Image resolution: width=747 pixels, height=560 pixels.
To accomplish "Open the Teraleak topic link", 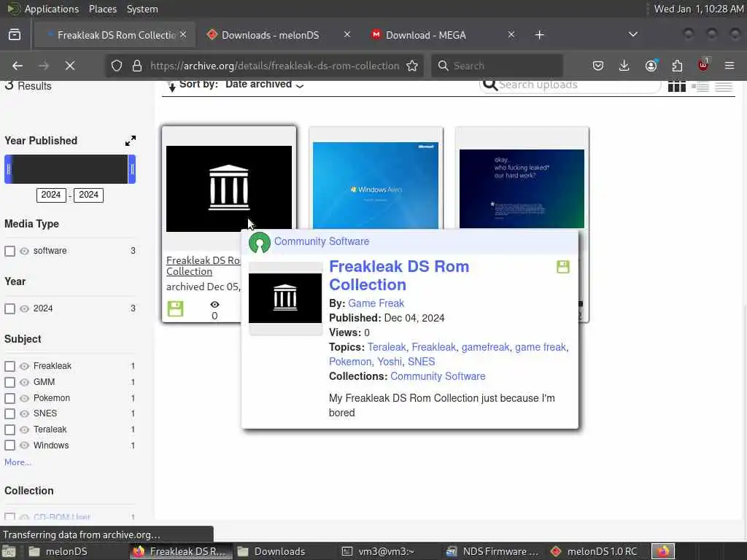I will (x=387, y=347).
